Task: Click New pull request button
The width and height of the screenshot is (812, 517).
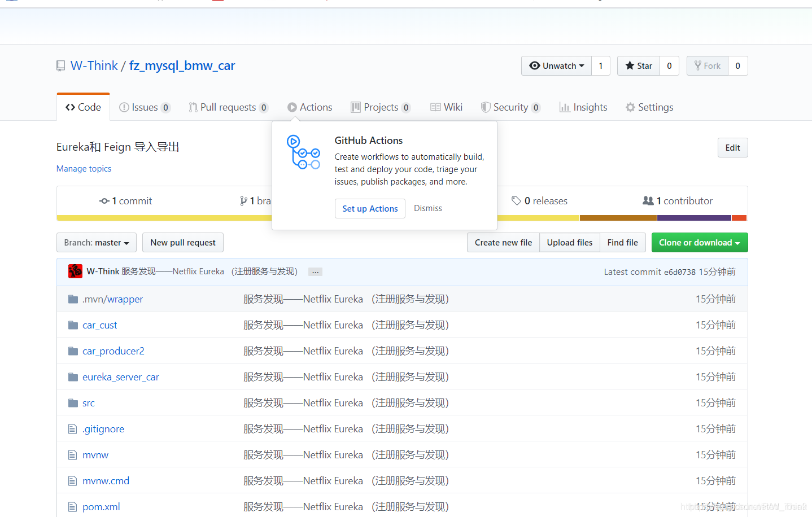Action: pyautogui.click(x=183, y=243)
